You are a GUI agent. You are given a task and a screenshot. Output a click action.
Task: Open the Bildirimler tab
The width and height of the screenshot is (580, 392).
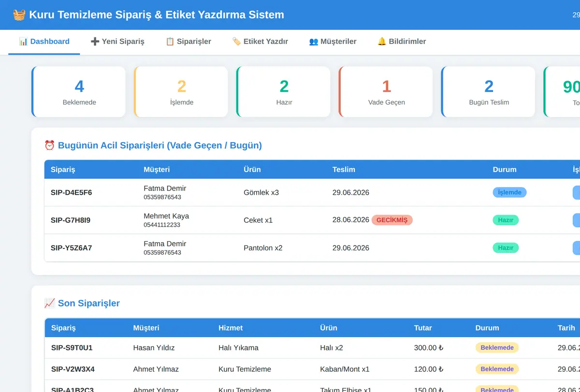(x=402, y=42)
